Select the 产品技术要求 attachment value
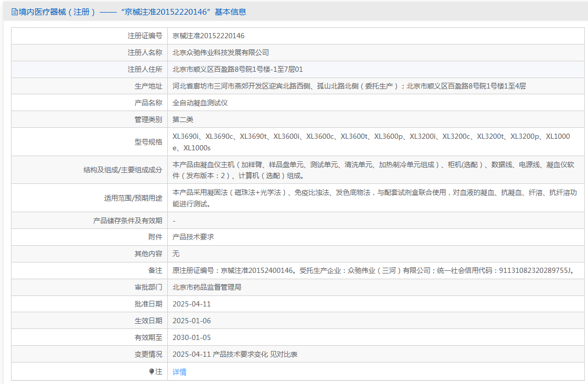 [193, 237]
